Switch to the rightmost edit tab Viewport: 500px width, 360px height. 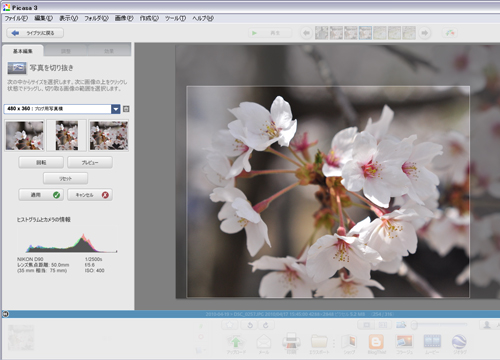(x=109, y=51)
